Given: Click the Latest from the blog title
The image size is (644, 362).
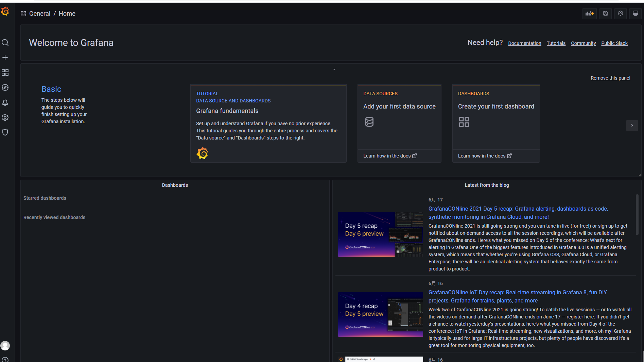Looking at the screenshot, I should coord(487,185).
